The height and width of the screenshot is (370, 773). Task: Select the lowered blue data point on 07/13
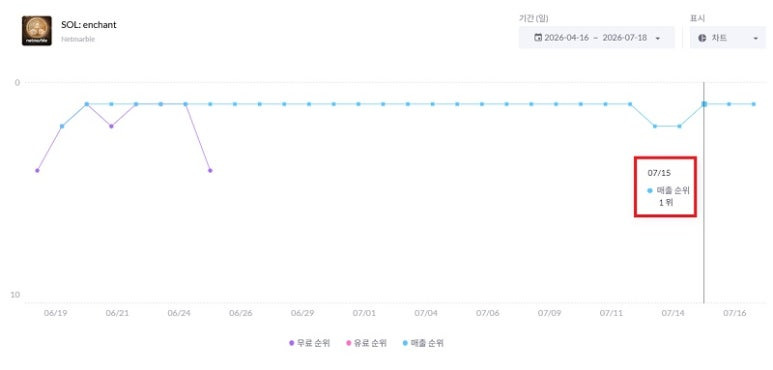click(x=655, y=126)
